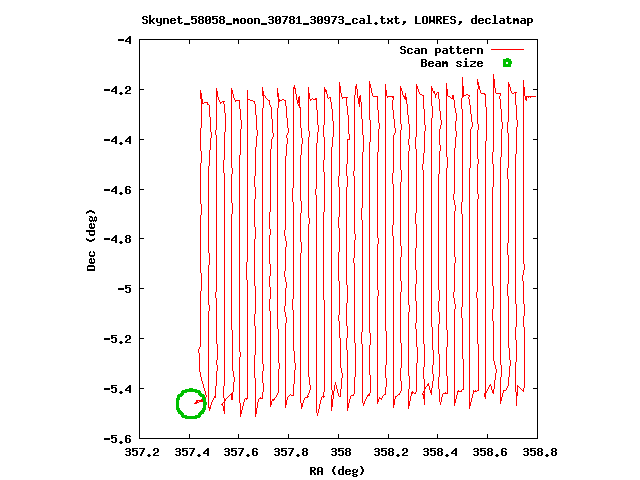The image size is (640, 480).
Task: Click the y-axis tick label -4.6
Action: [x=118, y=190]
